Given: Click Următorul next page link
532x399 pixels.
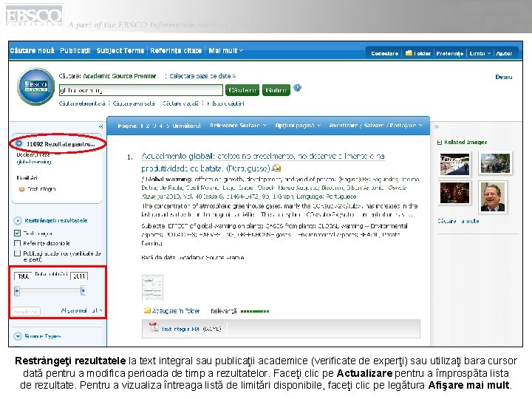Looking at the screenshot, I should [186, 126].
